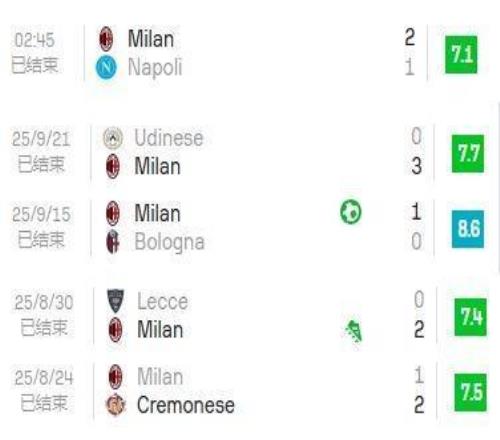The image size is (500, 440).
Task: Open the 7.1 green rating badge
Action: 461,55
